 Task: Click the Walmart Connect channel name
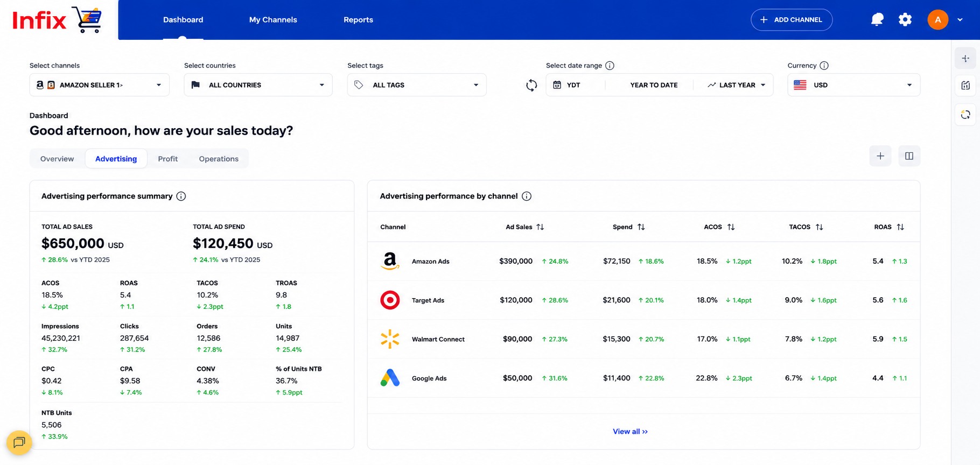(438, 339)
